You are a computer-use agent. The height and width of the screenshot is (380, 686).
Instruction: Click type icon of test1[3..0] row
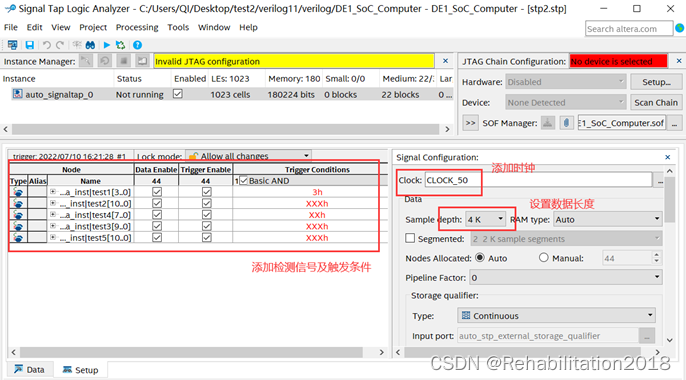(x=18, y=192)
